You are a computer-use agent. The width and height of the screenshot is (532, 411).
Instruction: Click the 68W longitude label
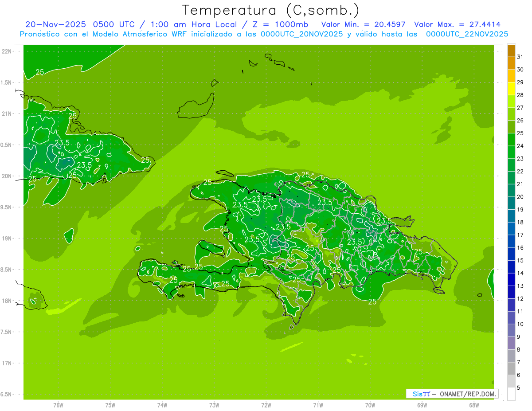(x=474, y=405)
